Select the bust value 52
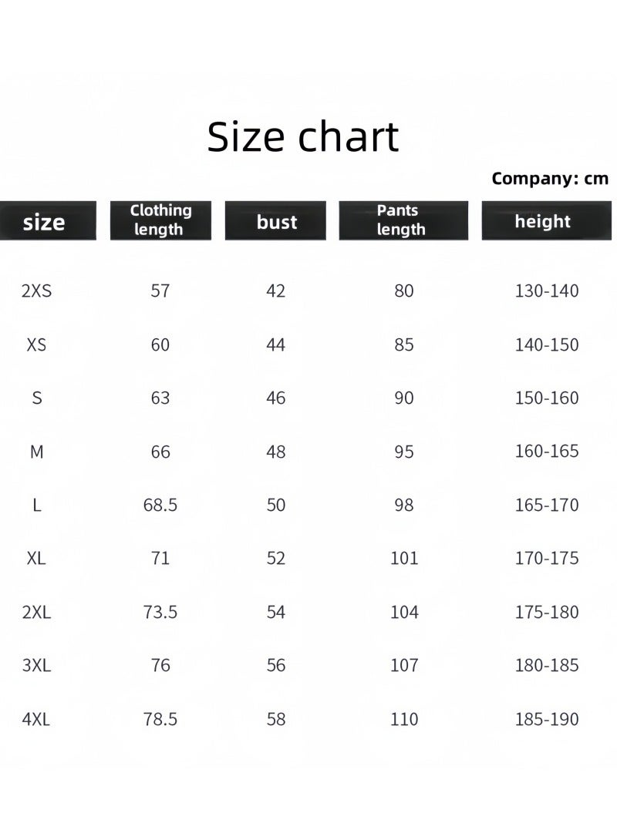The width and height of the screenshot is (617, 840). (x=276, y=558)
